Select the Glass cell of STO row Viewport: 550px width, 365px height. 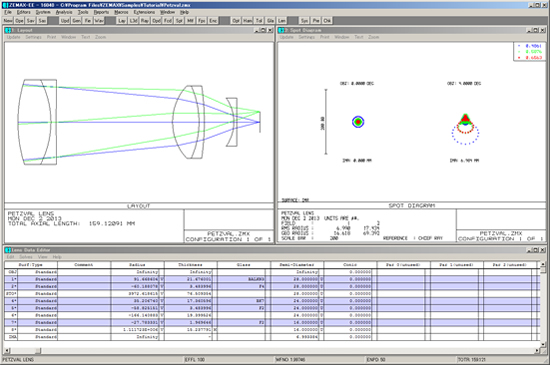pos(241,293)
